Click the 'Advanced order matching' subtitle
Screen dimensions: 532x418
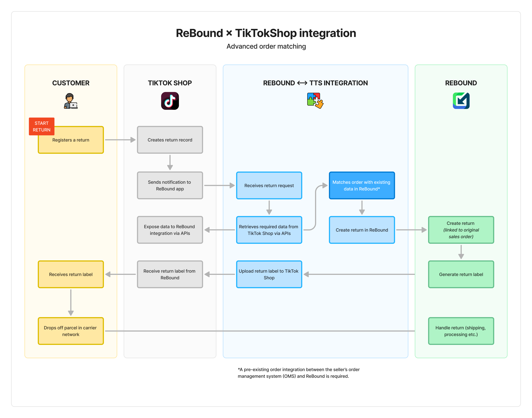[x=266, y=46]
